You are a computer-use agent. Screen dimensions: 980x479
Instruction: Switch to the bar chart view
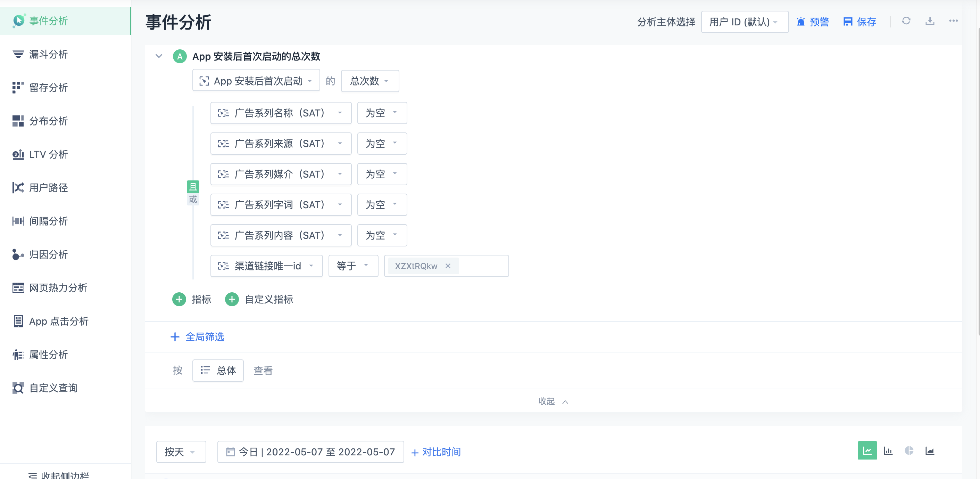click(888, 451)
